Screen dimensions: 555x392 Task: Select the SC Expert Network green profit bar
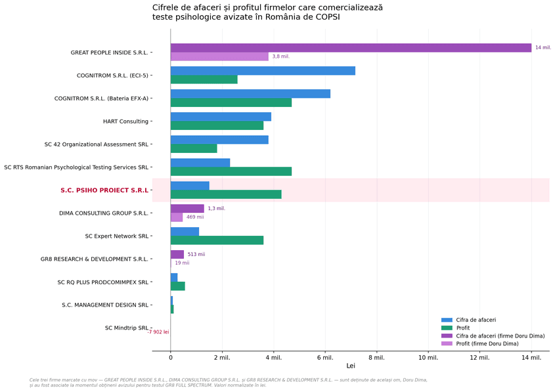tap(217, 240)
